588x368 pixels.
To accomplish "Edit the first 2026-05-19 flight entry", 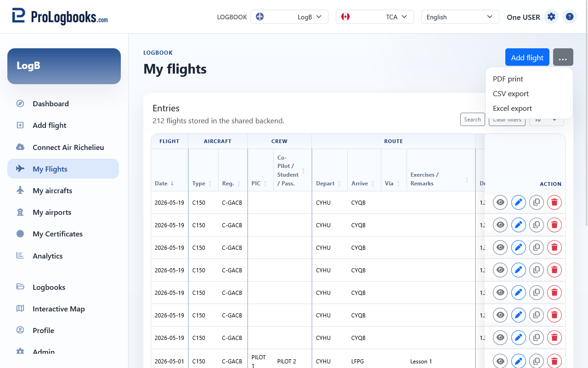I will [519, 202].
